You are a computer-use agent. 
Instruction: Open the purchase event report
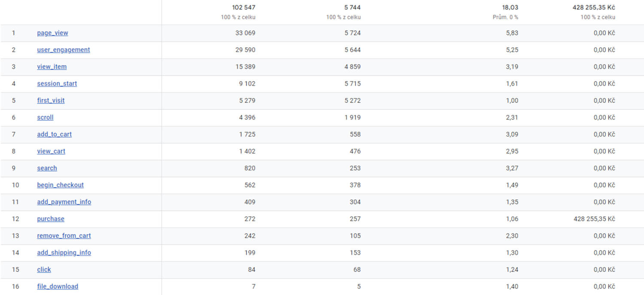coord(50,218)
